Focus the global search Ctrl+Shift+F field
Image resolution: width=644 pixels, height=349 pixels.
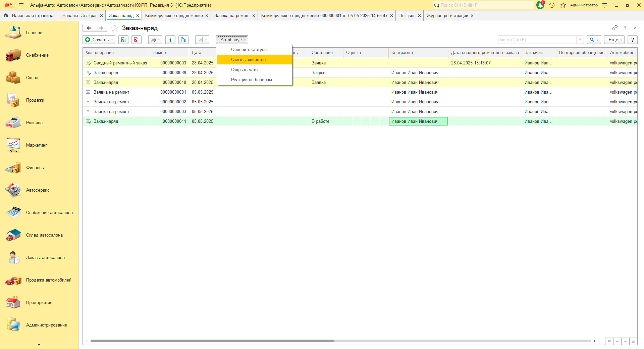483,5
